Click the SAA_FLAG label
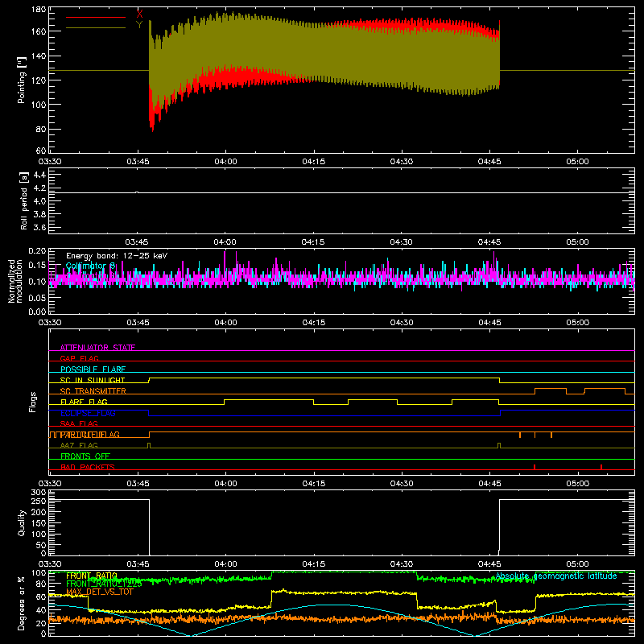Image resolution: width=644 pixels, height=644 pixels. (79, 424)
